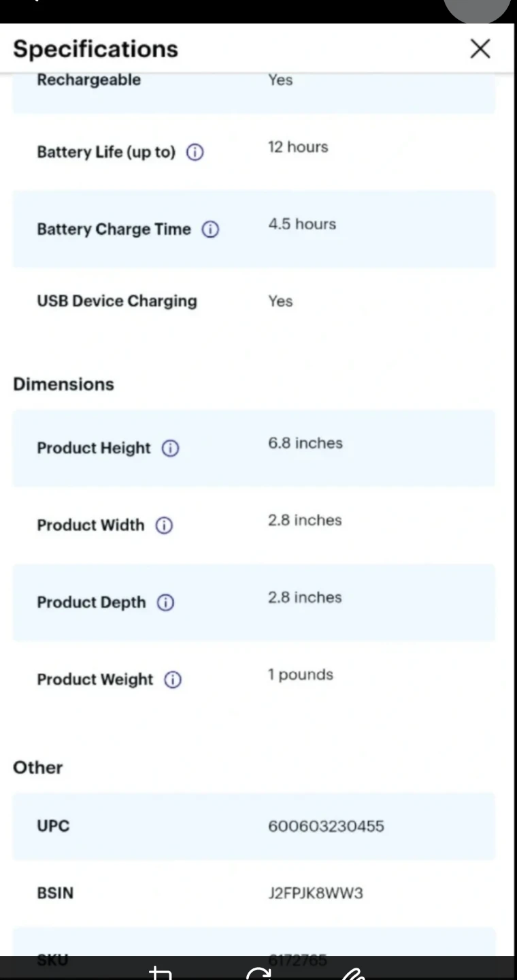This screenshot has width=517, height=980.
Task: Click the Dimensions section heading
Action: coord(63,385)
